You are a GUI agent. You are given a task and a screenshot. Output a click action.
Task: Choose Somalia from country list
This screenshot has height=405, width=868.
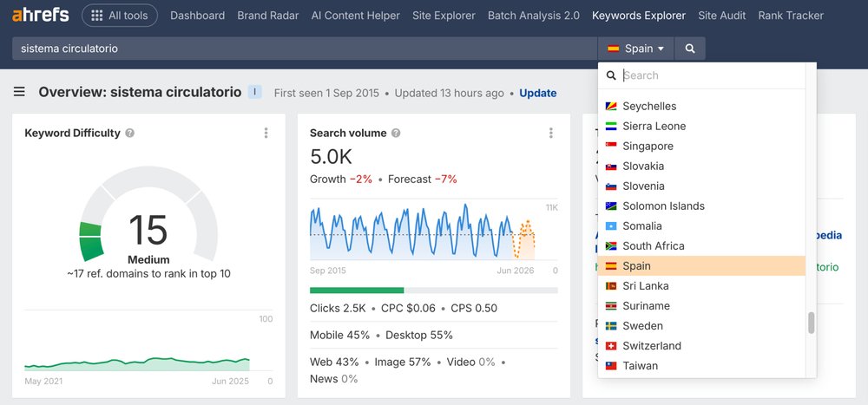pos(702,225)
